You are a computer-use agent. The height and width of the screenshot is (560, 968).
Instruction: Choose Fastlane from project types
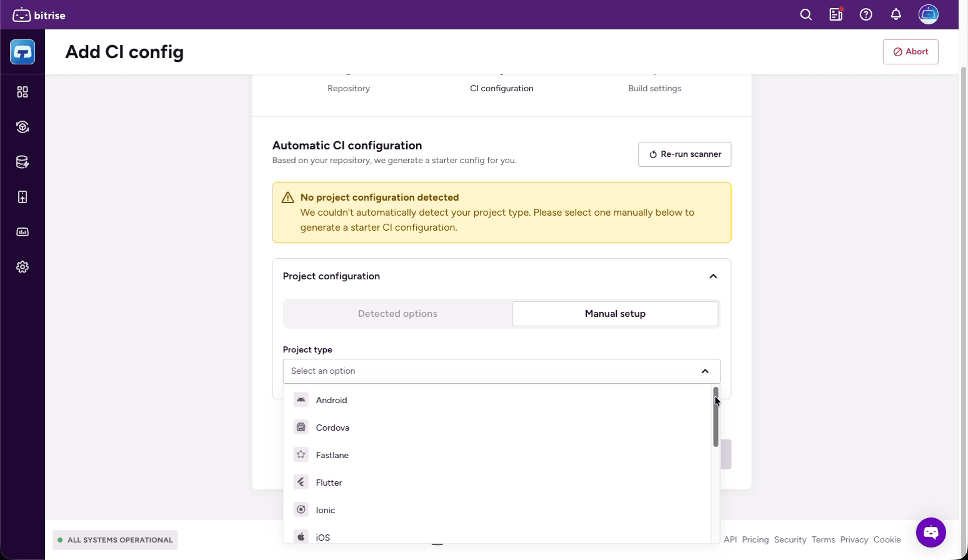click(x=497, y=455)
